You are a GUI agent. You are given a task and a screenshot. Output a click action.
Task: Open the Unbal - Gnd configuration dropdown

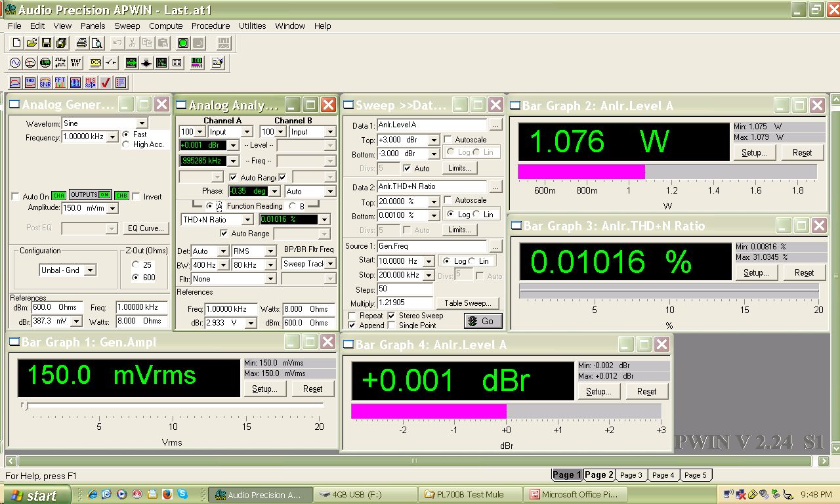[91, 270]
